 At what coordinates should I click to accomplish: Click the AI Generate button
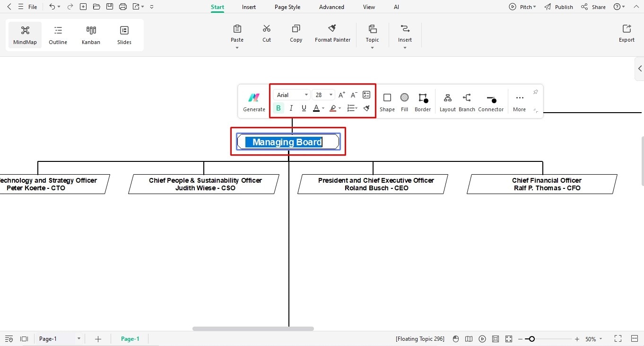point(254,102)
